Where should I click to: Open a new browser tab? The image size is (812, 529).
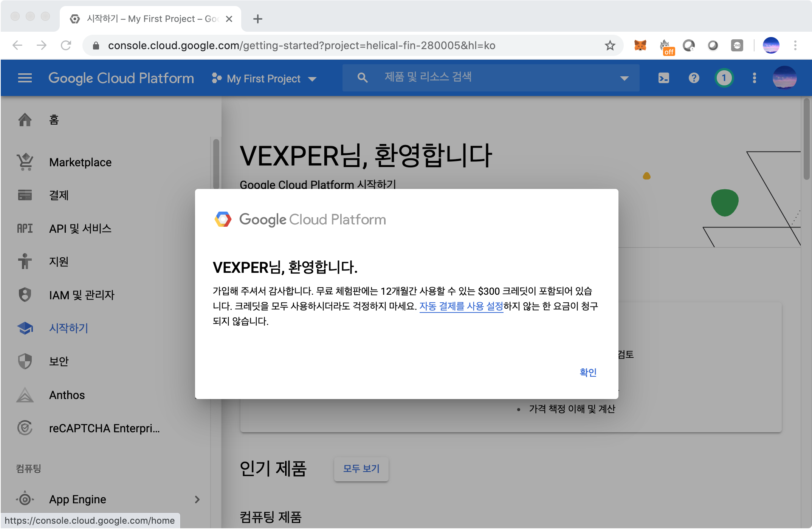pyautogui.click(x=258, y=19)
